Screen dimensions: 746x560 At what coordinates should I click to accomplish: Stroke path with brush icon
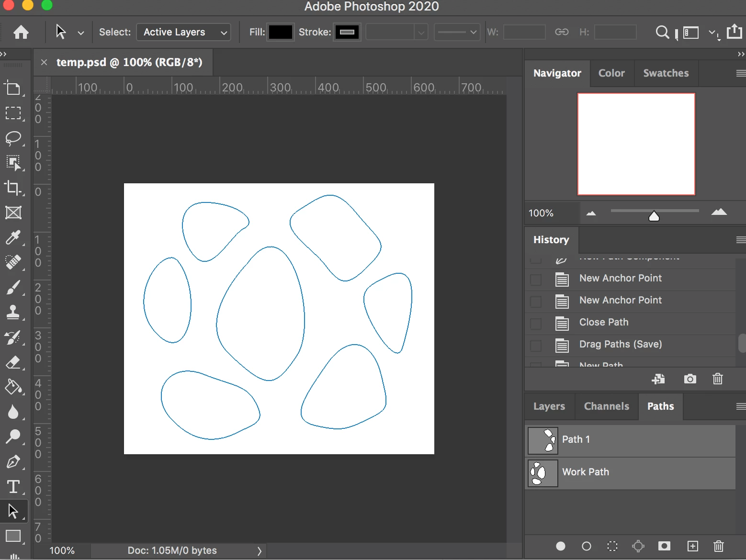tap(587, 546)
